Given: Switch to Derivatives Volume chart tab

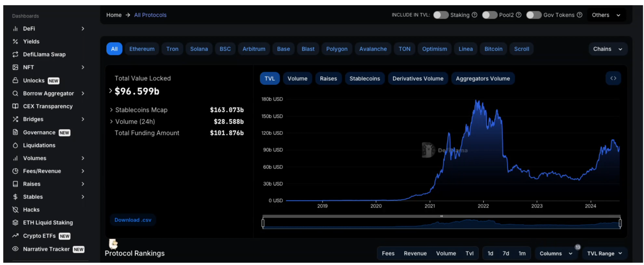Looking at the screenshot, I should [x=418, y=79].
